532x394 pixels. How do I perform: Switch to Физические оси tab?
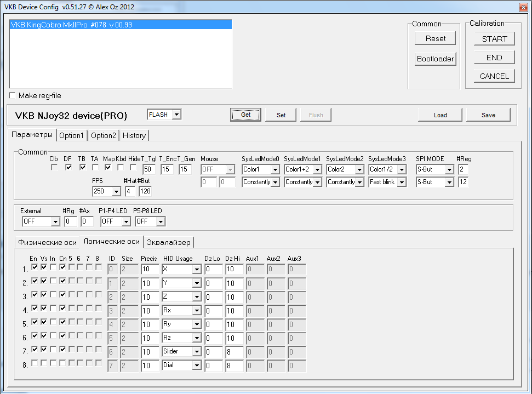coord(47,242)
